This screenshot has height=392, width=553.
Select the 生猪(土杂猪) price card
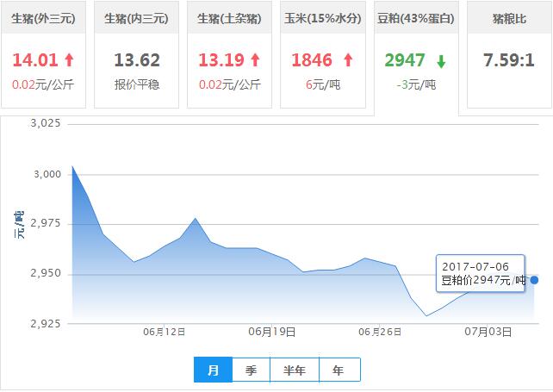[229, 54]
